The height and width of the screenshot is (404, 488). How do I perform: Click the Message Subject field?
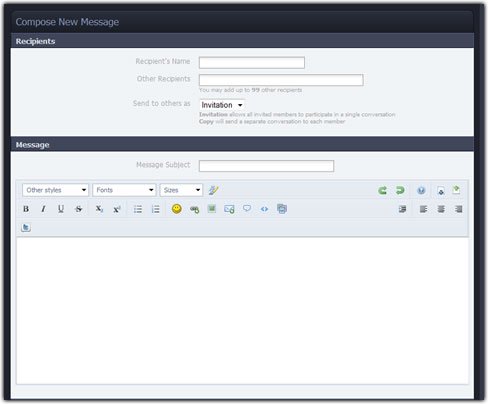[x=266, y=166]
